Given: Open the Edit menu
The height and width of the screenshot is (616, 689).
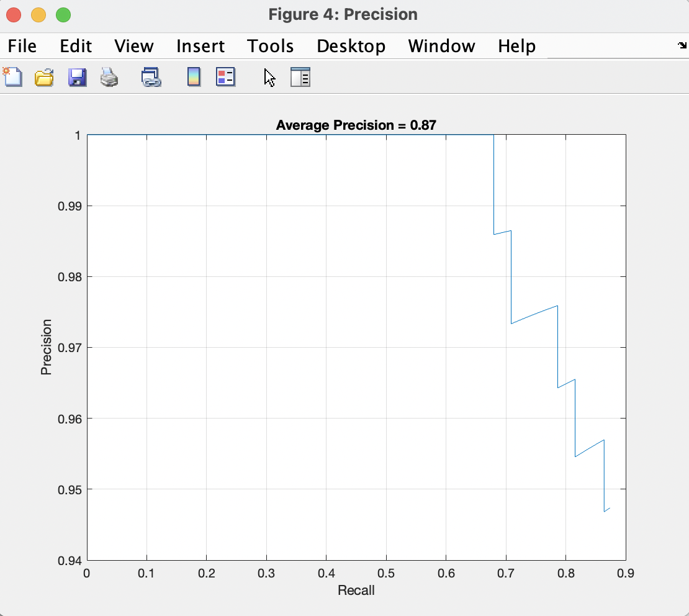Looking at the screenshot, I should pos(75,46).
